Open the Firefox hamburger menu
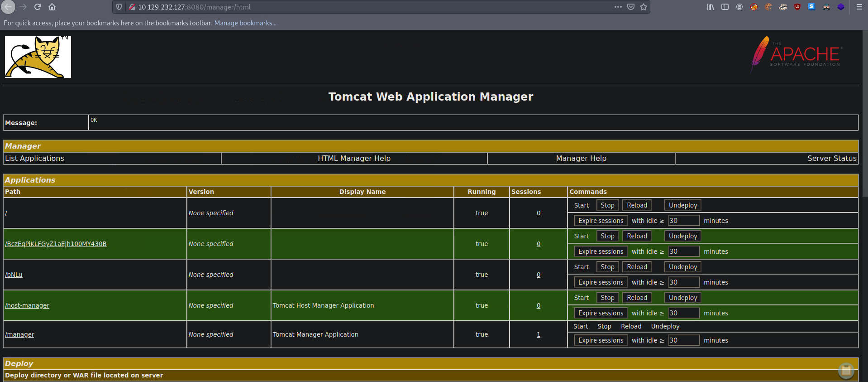Viewport: 868px width, 382px height. click(x=859, y=7)
